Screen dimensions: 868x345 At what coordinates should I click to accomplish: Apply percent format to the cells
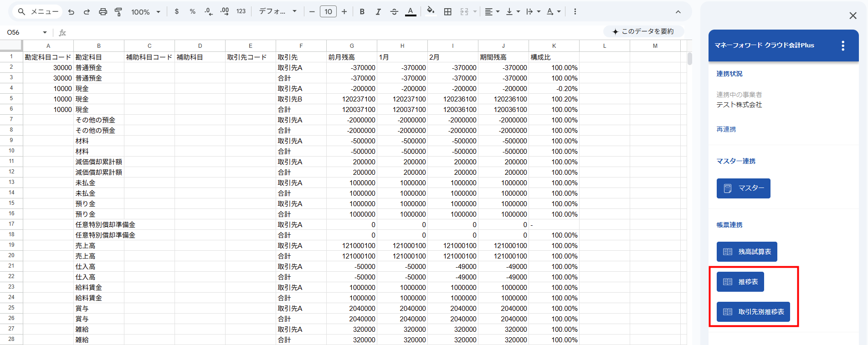[193, 12]
